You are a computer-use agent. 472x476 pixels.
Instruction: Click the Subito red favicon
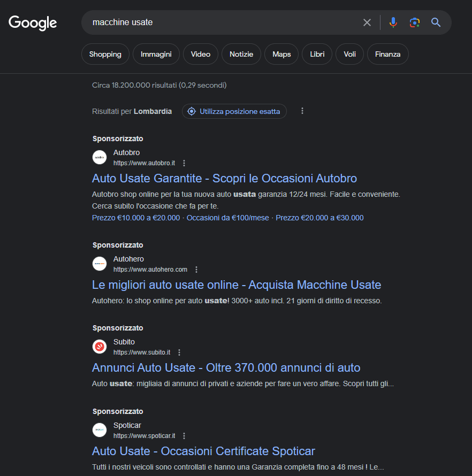point(100,347)
